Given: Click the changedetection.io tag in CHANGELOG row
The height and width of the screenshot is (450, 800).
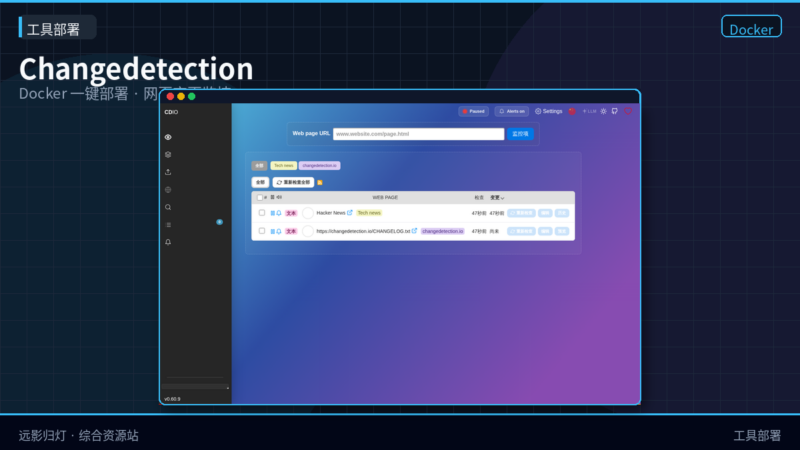Looking at the screenshot, I should (x=443, y=232).
